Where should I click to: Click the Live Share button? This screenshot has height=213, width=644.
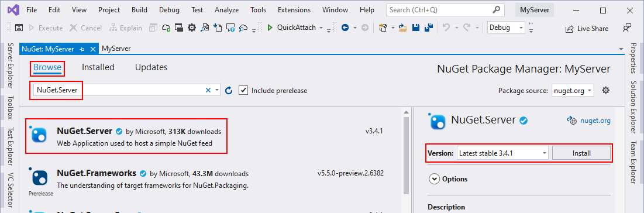coord(587,29)
